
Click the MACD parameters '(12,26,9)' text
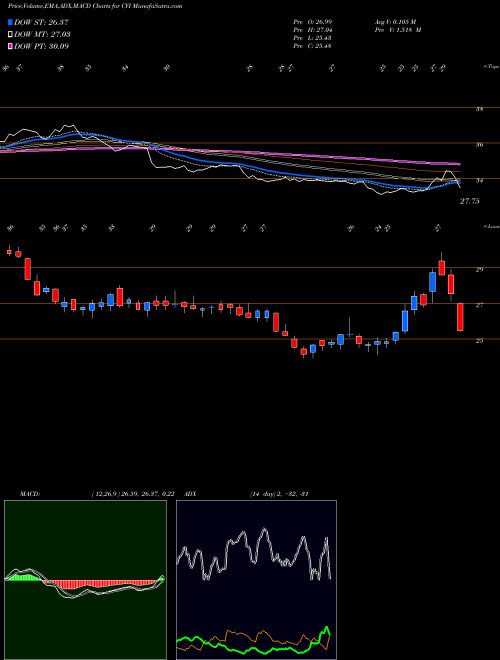105,494
